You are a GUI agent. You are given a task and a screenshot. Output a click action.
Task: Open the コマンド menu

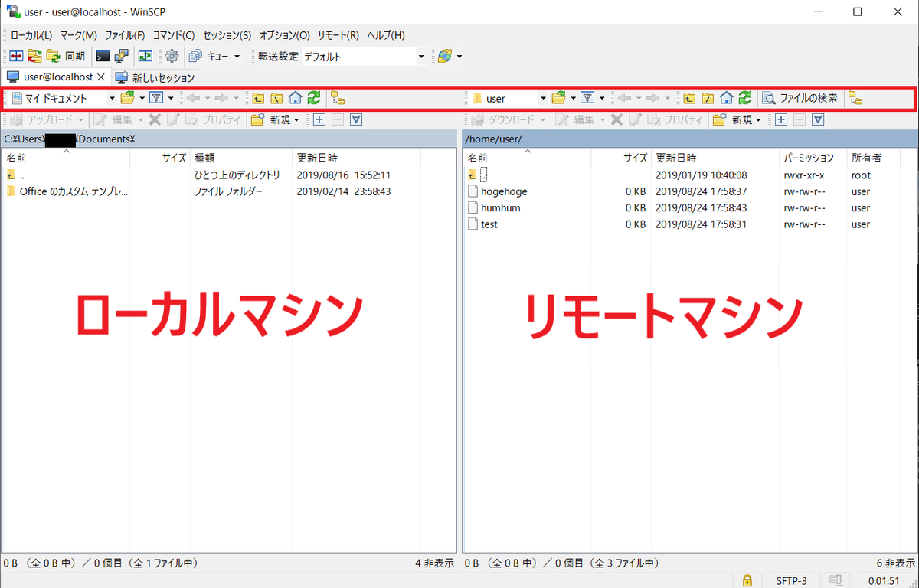click(x=174, y=34)
